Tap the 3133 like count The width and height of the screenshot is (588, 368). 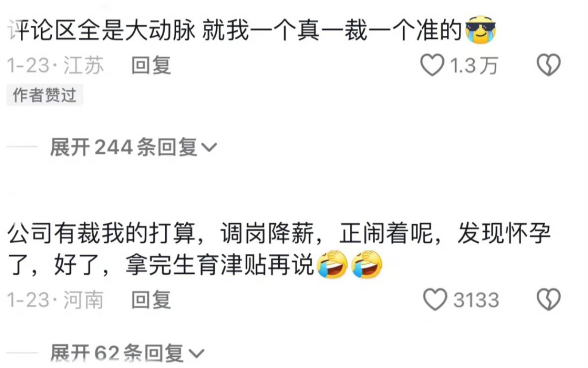coord(476,300)
